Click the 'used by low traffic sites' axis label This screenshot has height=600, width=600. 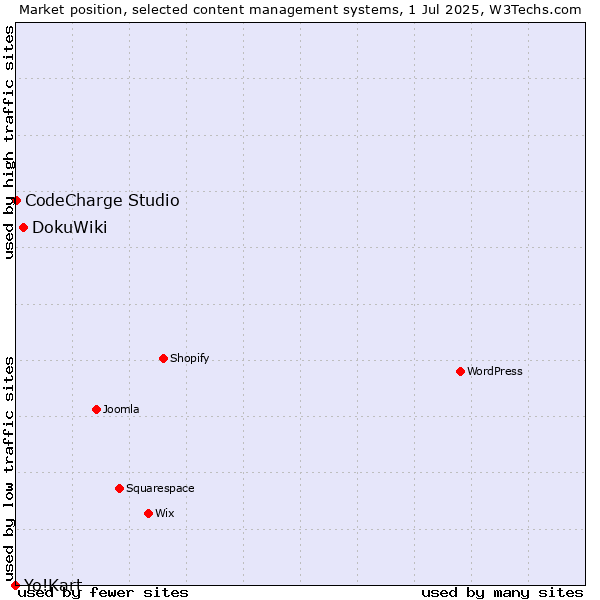point(8,470)
